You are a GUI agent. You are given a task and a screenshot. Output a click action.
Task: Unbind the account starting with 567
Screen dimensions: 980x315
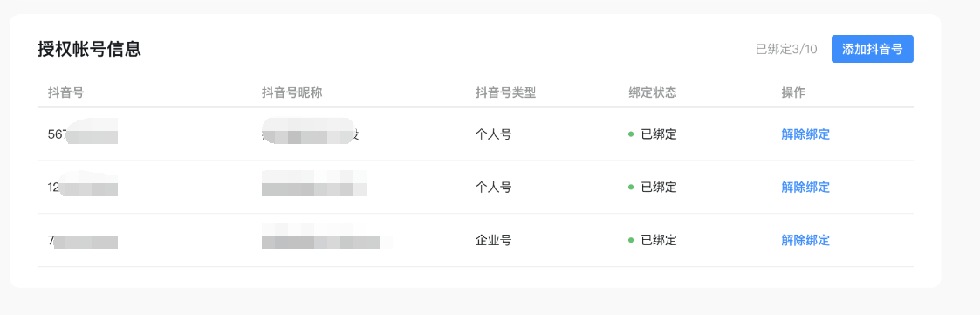click(805, 134)
